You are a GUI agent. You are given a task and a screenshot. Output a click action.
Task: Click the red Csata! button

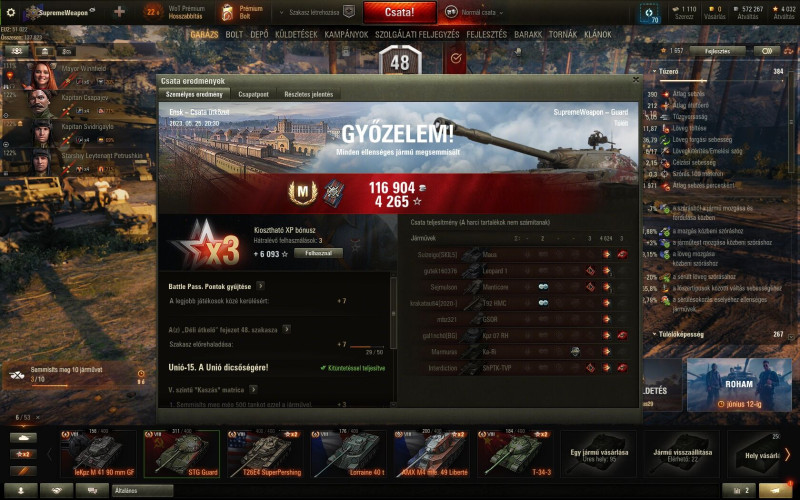[x=400, y=12]
